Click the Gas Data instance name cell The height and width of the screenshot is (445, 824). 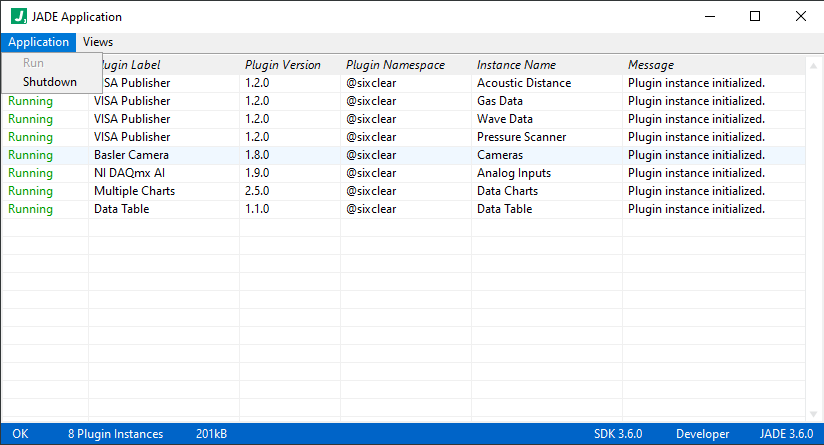click(500, 101)
